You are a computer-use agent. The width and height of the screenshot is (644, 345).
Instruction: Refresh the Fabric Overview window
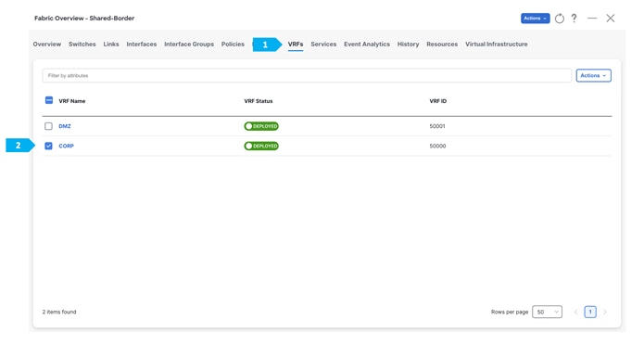tap(559, 19)
